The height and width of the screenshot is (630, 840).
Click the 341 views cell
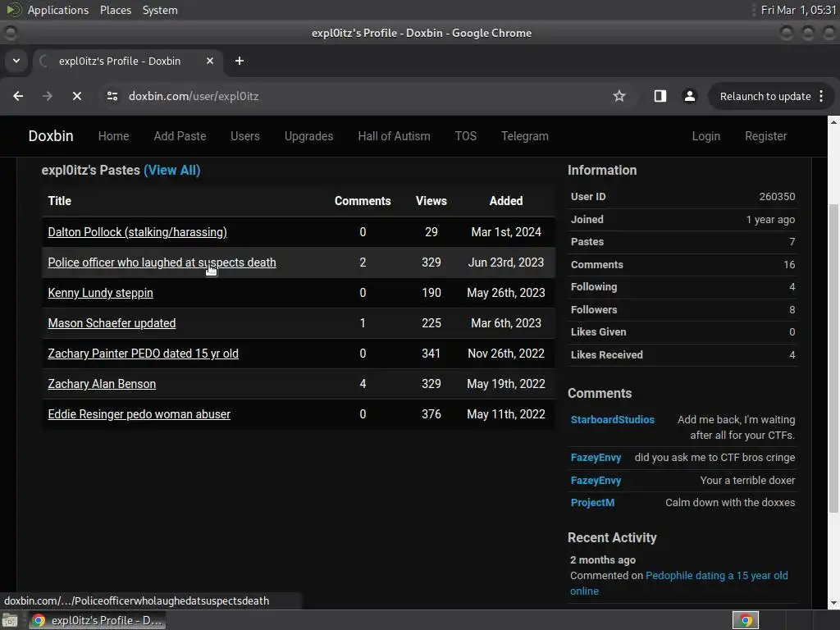(431, 354)
